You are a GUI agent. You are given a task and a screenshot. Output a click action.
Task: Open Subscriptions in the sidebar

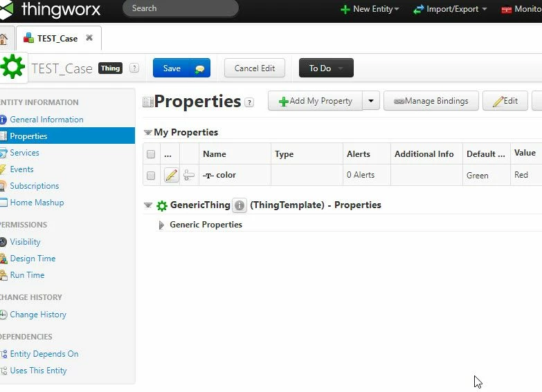click(34, 186)
